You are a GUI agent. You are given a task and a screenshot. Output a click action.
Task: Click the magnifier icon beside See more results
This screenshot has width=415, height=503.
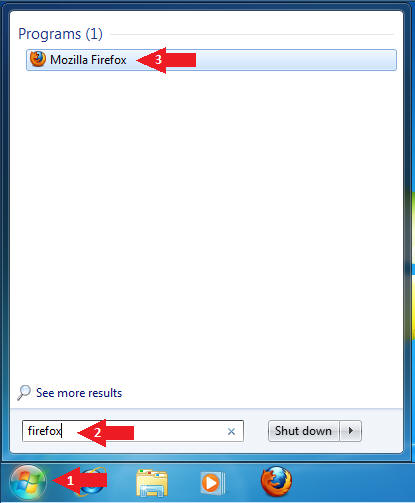coord(24,393)
